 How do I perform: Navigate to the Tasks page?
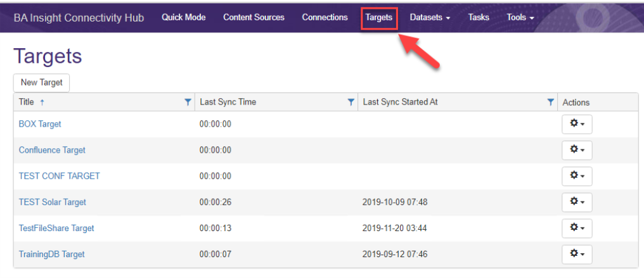pyautogui.click(x=479, y=18)
